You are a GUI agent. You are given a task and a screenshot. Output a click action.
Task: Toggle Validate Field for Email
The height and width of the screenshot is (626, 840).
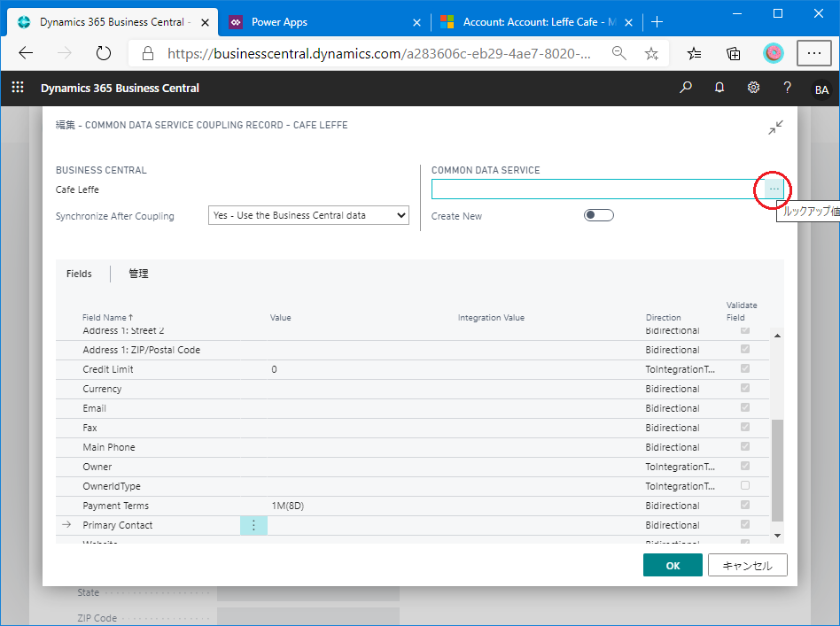coord(744,407)
